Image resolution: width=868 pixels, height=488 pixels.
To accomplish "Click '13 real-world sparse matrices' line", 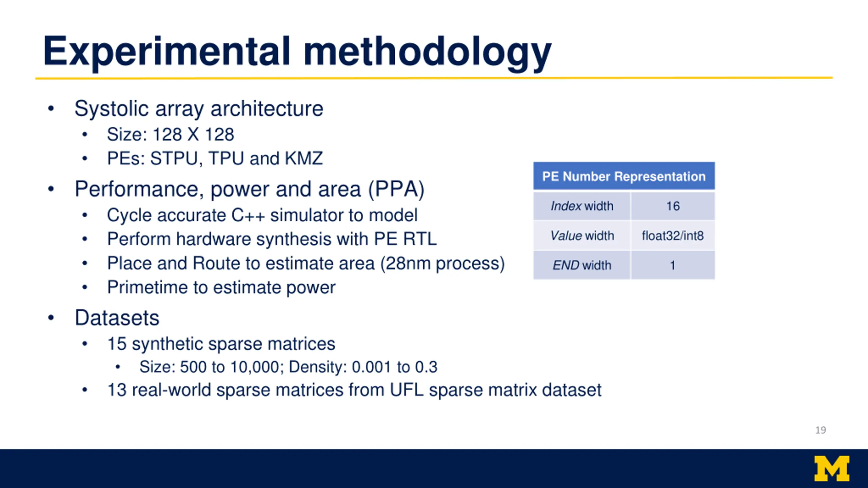I will 354,390.
